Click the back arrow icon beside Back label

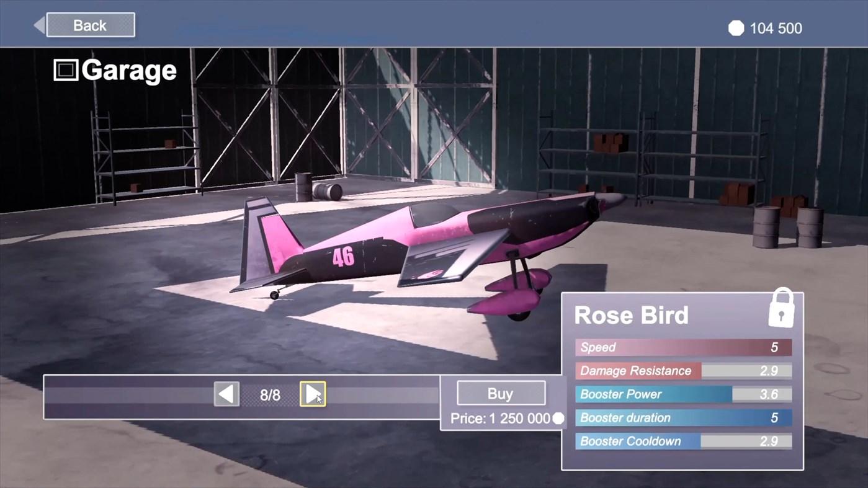point(38,24)
